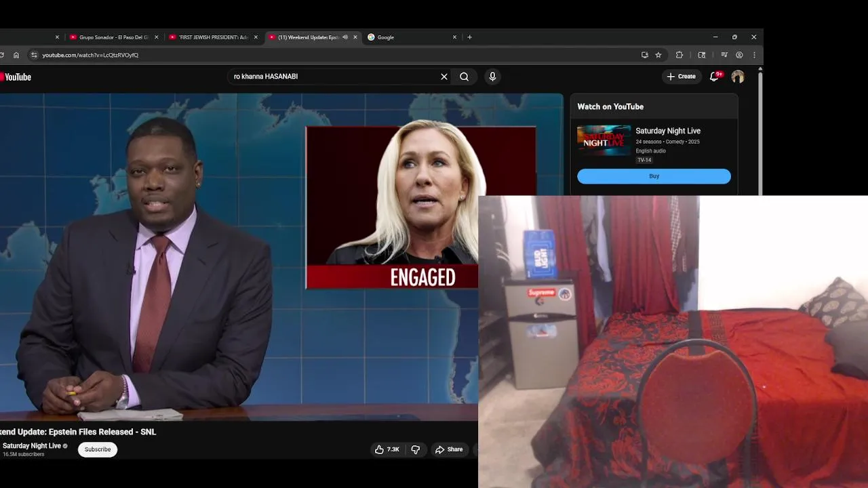Share the SNL video
This screenshot has height=488, width=868.
click(x=449, y=449)
